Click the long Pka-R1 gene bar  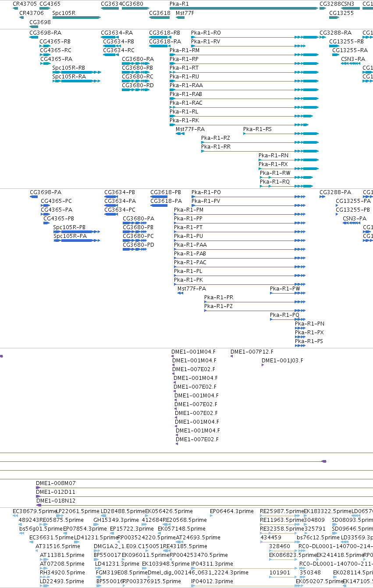244,8
